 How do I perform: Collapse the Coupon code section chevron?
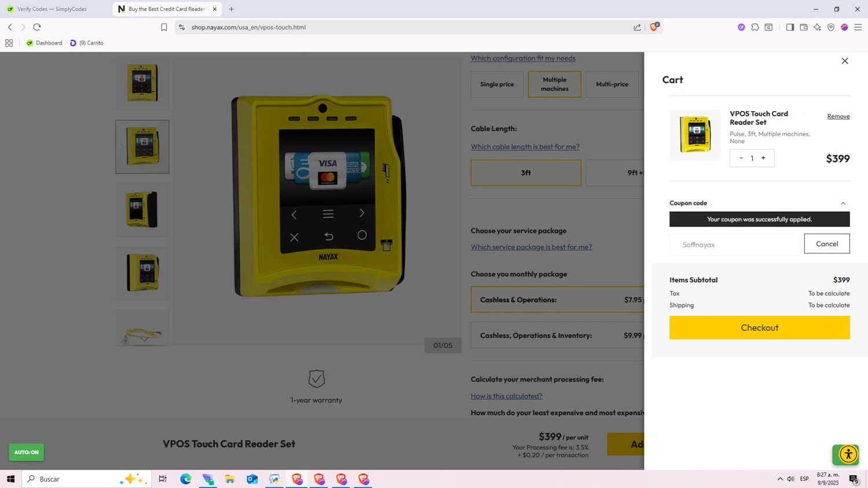click(x=843, y=203)
